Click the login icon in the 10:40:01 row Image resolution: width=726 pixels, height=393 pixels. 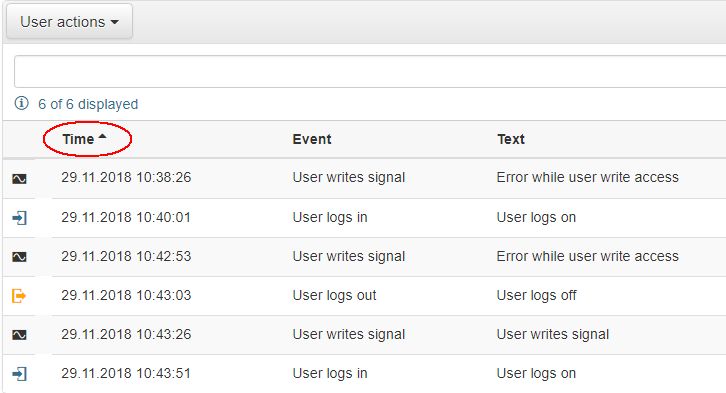coord(19,218)
